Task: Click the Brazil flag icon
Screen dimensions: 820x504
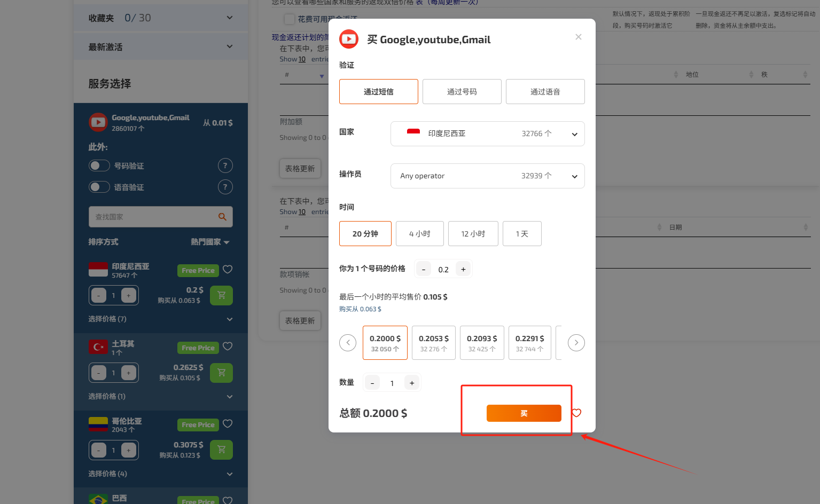Action: tap(98, 499)
